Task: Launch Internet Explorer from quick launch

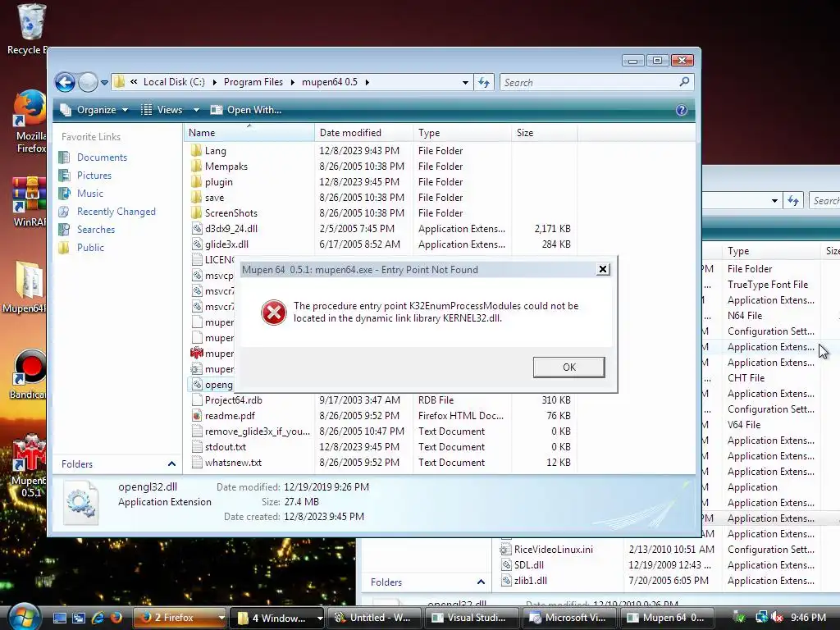Action: (98, 618)
